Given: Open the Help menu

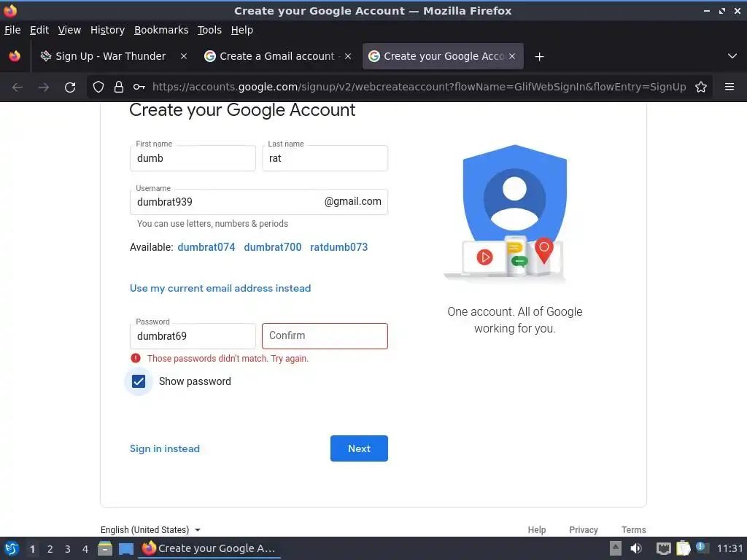Looking at the screenshot, I should tap(242, 30).
